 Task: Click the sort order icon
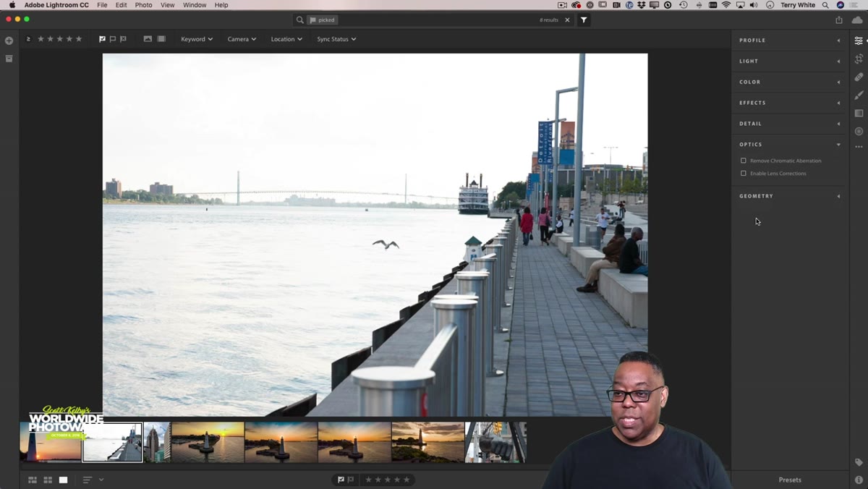pos(87,480)
